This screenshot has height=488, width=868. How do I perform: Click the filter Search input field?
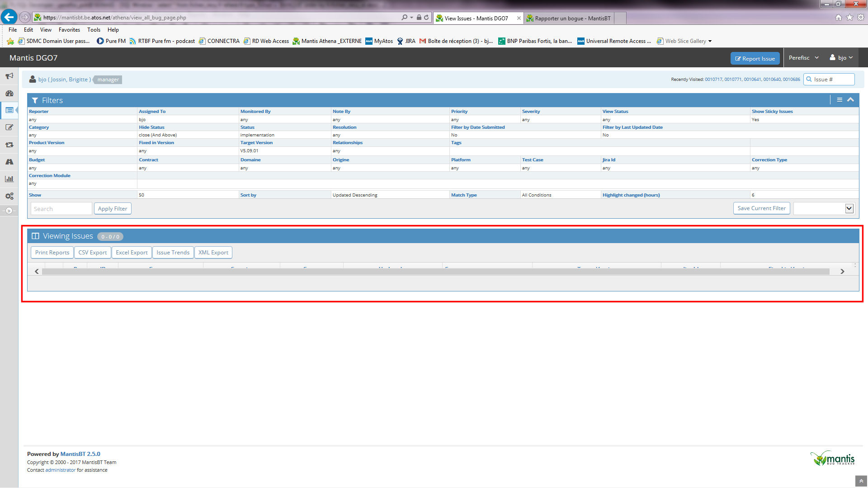[x=61, y=209]
